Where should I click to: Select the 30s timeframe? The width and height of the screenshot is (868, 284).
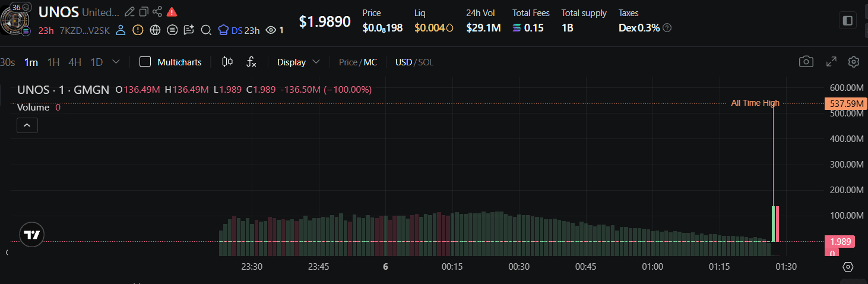(x=7, y=62)
